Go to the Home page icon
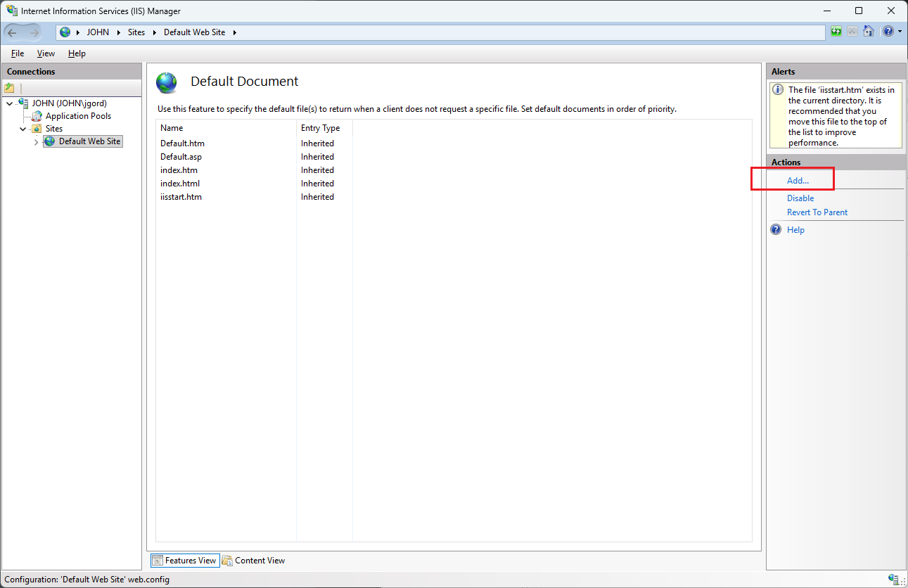Image resolution: width=908 pixels, height=588 pixels. [869, 32]
